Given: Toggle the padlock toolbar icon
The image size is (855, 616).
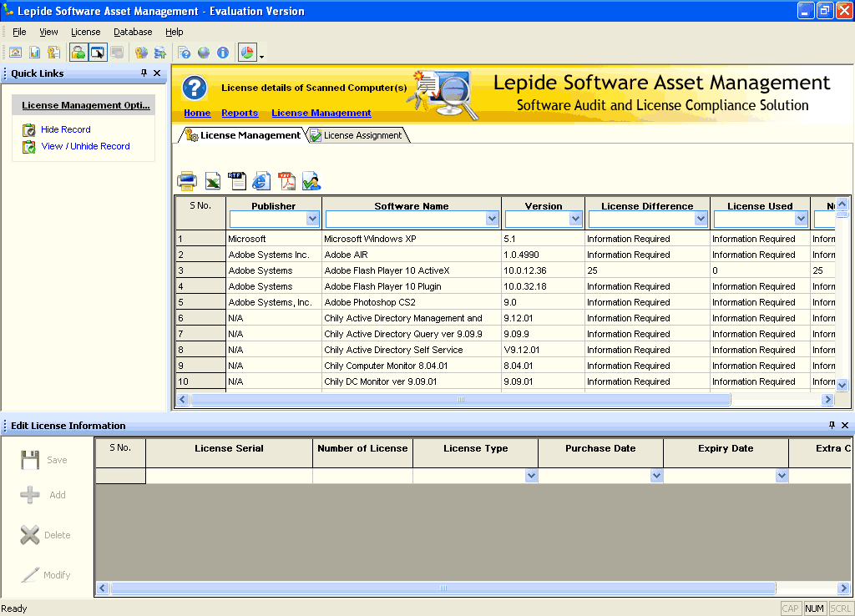Looking at the screenshot, I should coord(78,53).
